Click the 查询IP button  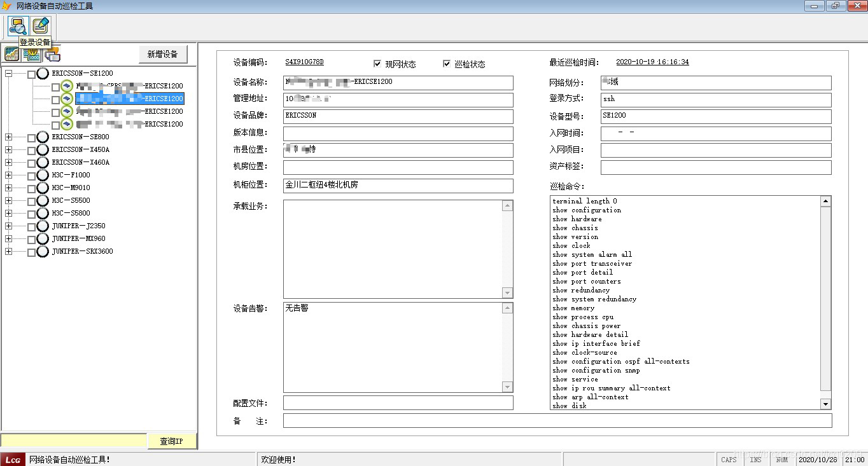click(172, 441)
